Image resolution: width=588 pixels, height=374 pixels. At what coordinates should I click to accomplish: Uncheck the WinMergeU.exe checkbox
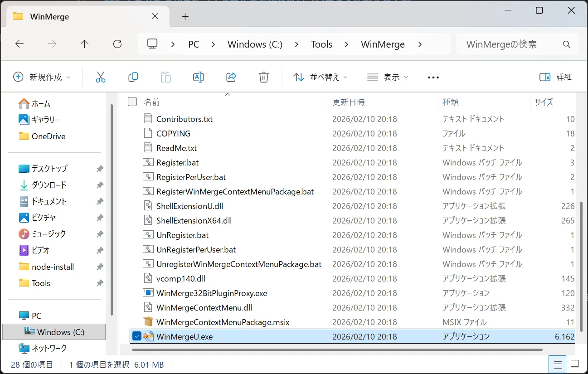click(136, 336)
